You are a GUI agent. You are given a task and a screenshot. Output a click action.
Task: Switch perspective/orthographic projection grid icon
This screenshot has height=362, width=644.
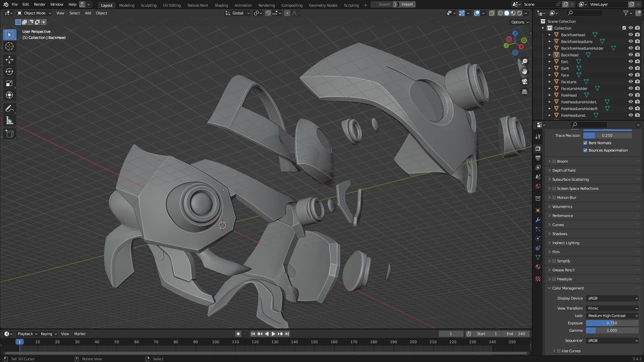(x=525, y=92)
